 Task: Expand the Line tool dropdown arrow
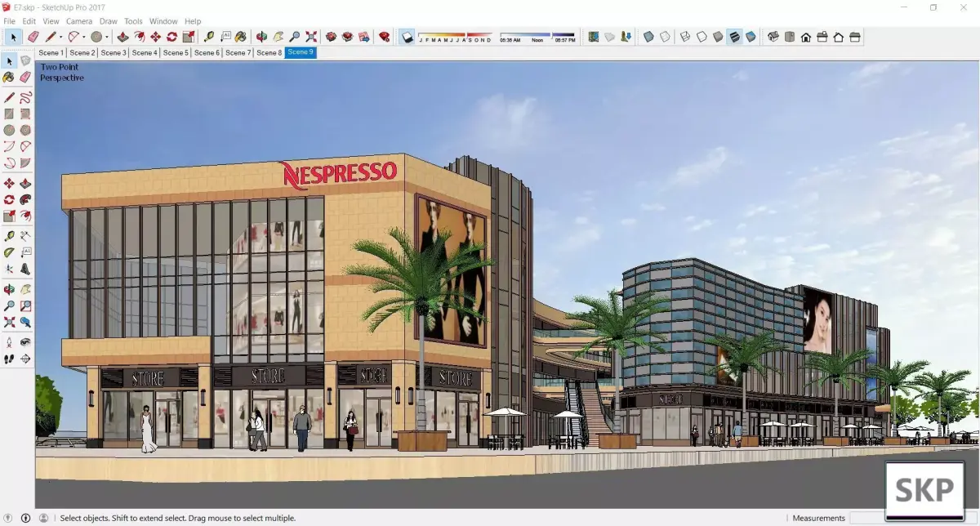[x=60, y=37]
